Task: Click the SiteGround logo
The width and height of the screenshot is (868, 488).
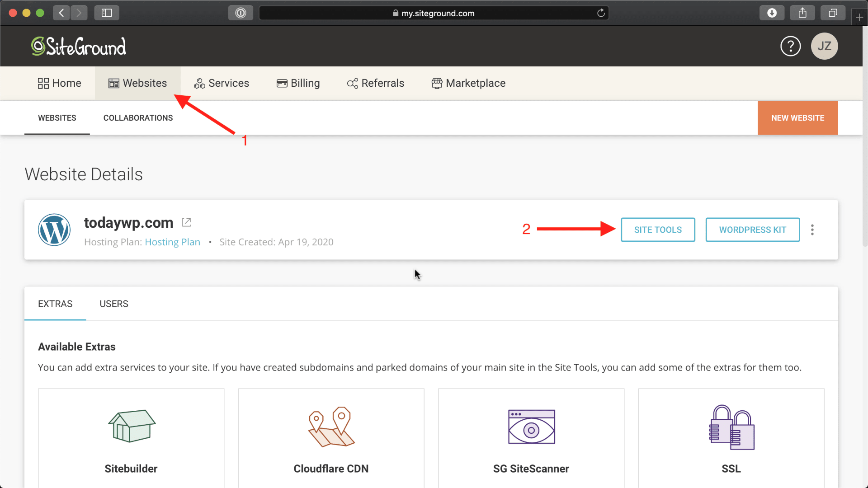Action: [79, 46]
